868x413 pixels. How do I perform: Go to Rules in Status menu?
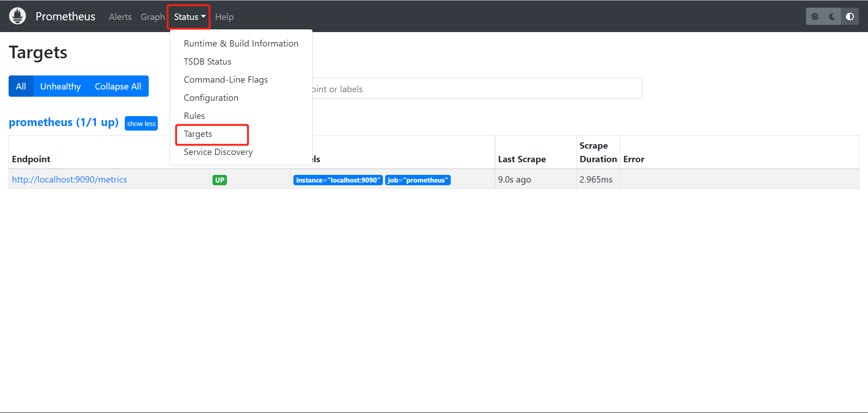(x=241, y=116)
